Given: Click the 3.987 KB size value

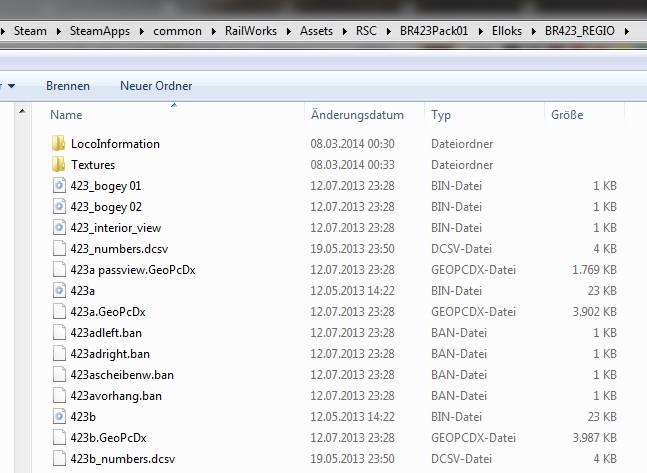Looking at the screenshot, I should point(594,438).
